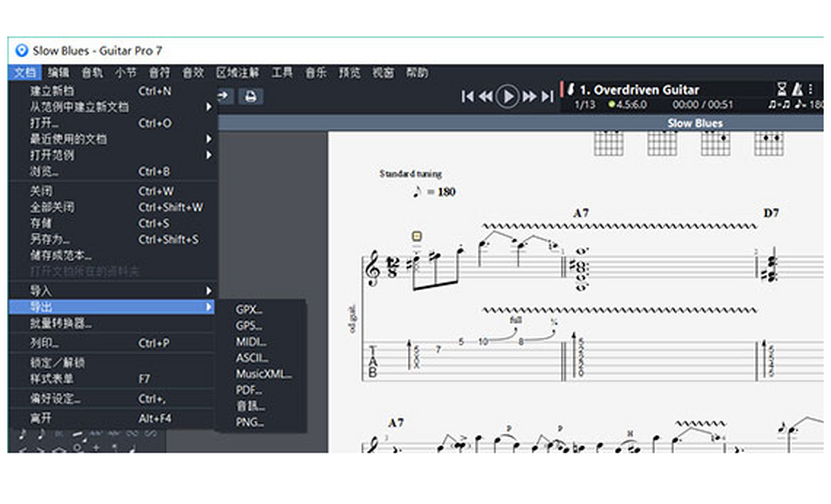The height and width of the screenshot is (504, 831).
Task: Toggle the metronome icon
Action: coord(798,89)
